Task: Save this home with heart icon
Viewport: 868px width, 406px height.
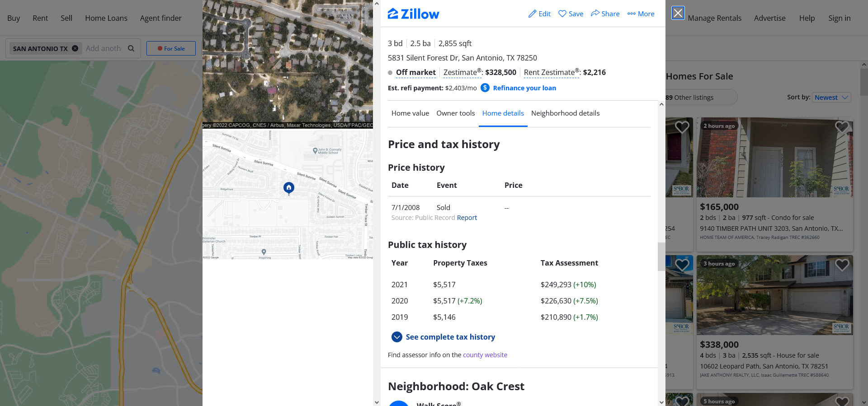Action: [562, 14]
